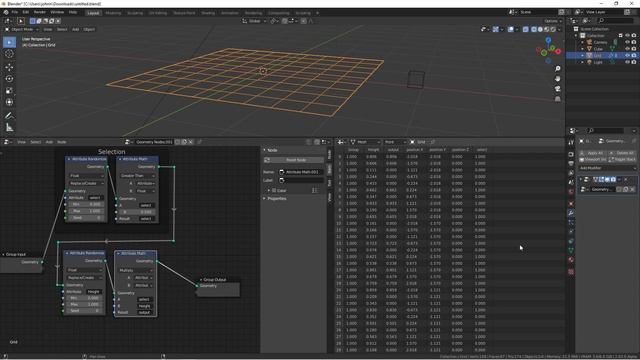The image size is (640, 360).
Task: Open the Greater Than operation dropdown in Attribute Math
Action: pos(138,176)
